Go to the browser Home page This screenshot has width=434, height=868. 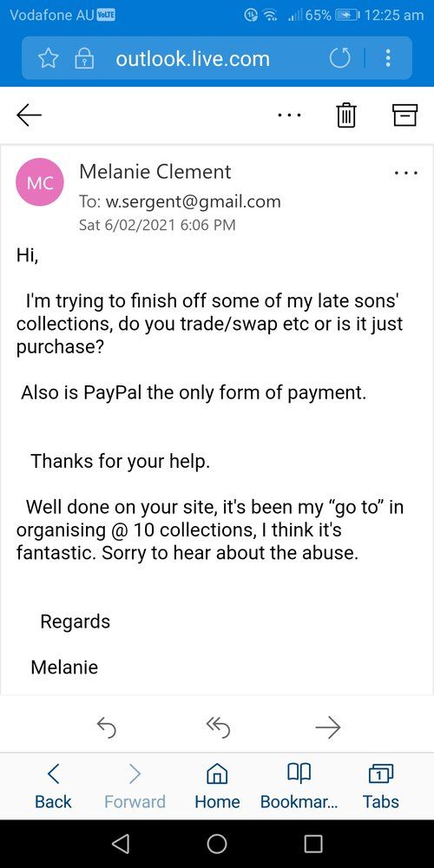point(217,786)
